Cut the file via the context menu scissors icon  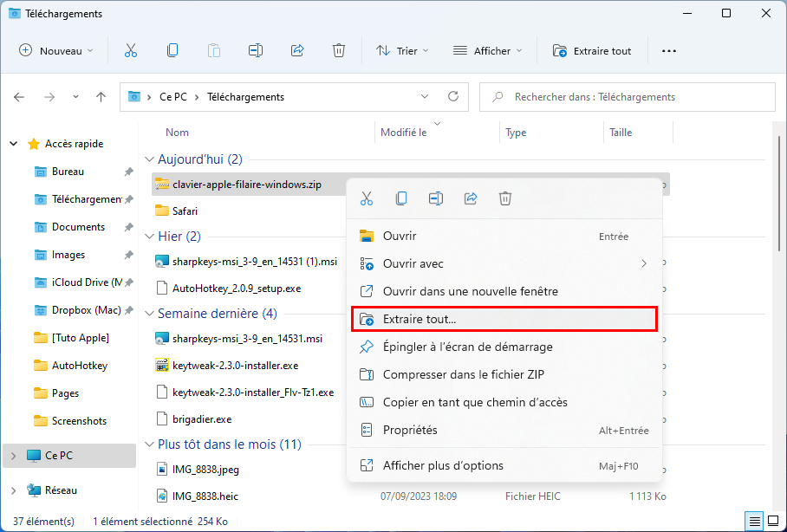click(367, 198)
